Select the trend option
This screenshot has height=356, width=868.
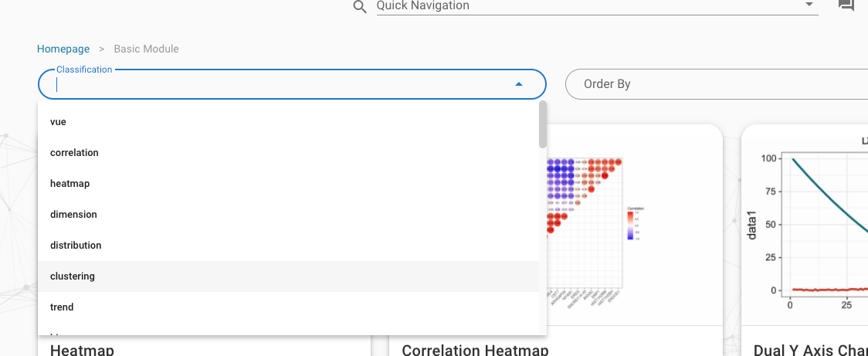click(62, 307)
